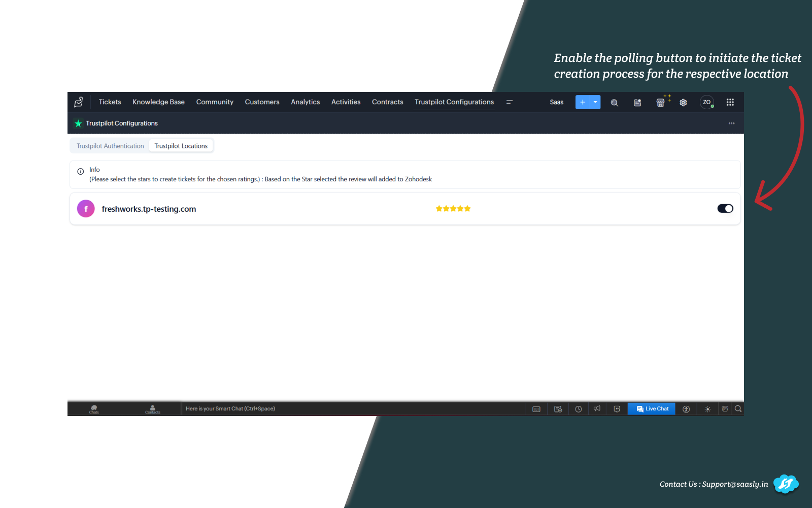Open the Tickets module
The width and height of the screenshot is (812, 508).
click(110, 102)
